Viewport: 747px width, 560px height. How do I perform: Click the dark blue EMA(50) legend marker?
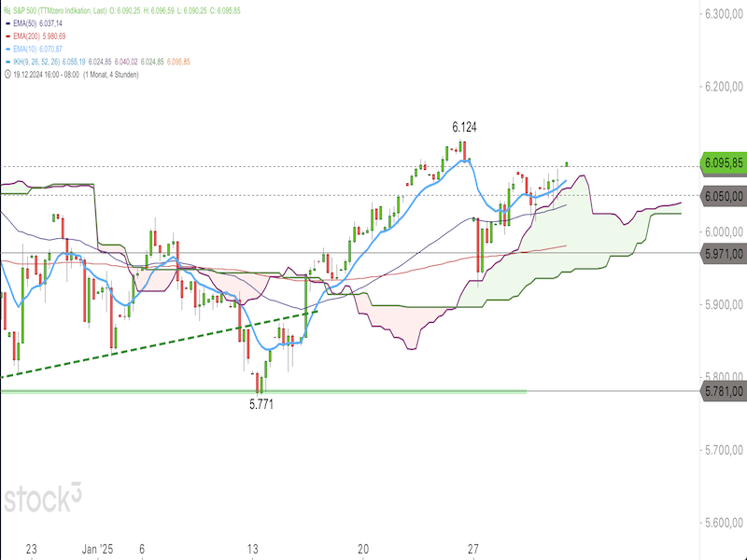(x=7, y=23)
